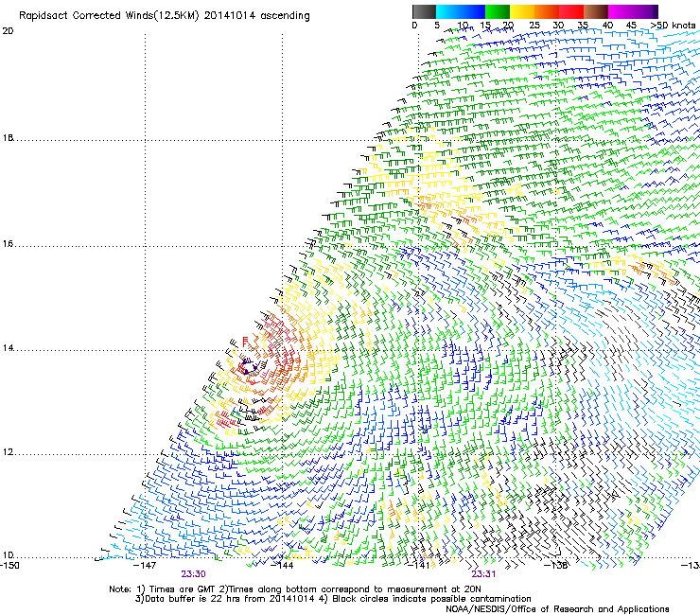Click the note line about times being GMT
700x615 pixels.
tap(295, 589)
